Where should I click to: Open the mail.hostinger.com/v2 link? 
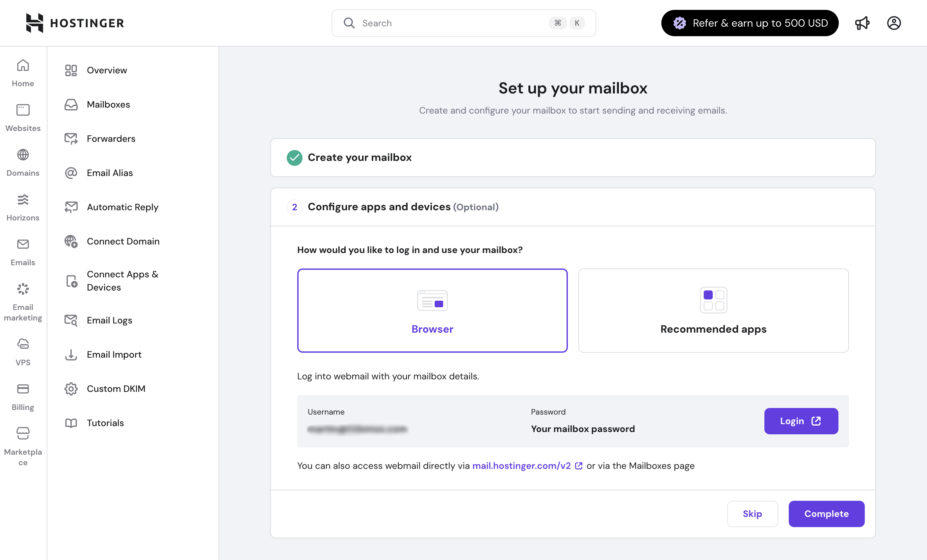[x=521, y=466]
